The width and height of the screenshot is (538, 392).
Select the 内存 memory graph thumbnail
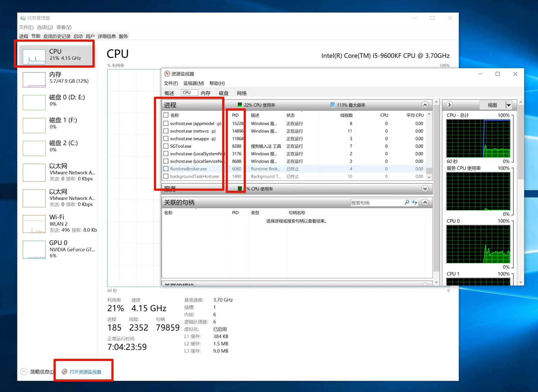(x=34, y=79)
